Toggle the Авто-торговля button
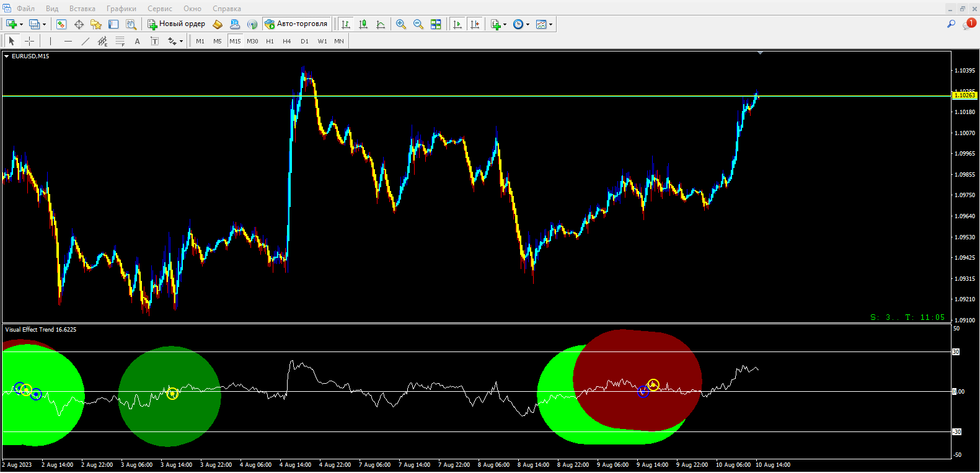Screen dimensions: 980x473 (296, 24)
